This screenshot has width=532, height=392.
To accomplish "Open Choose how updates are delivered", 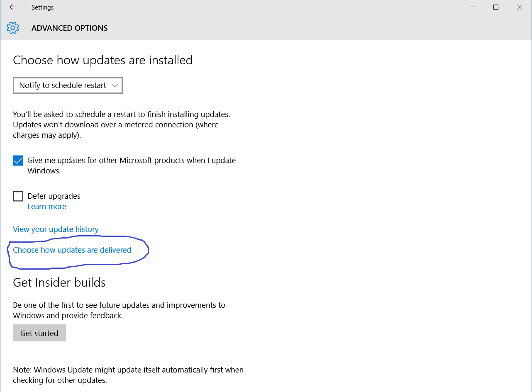I will [72, 250].
